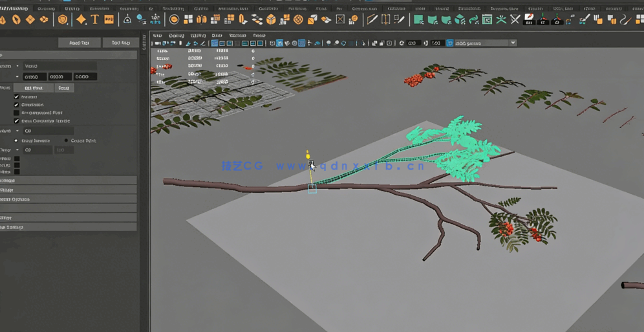Select the unselected right-hand radio button
The height and width of the screenshot is (332, 644).
click(66, 140)
